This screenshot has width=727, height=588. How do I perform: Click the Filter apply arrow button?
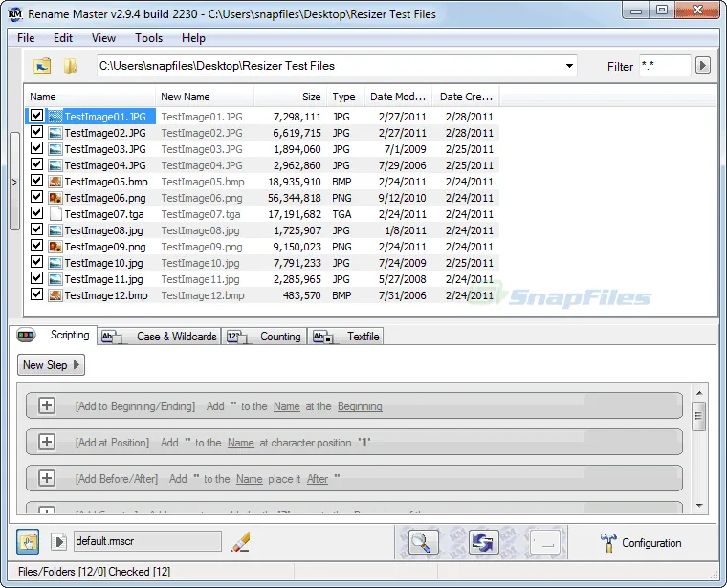[x=702, y=65]
